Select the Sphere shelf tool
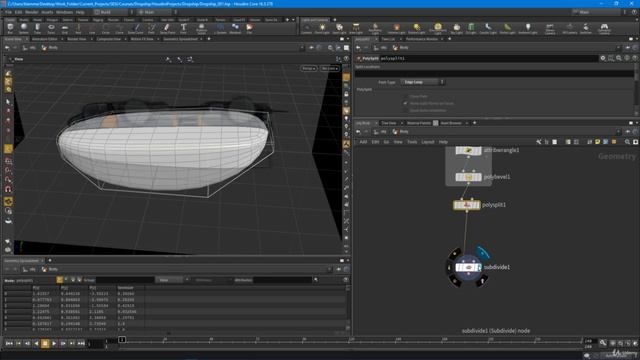640x360 pixels. pyautogui.click(x=24, y=28)
